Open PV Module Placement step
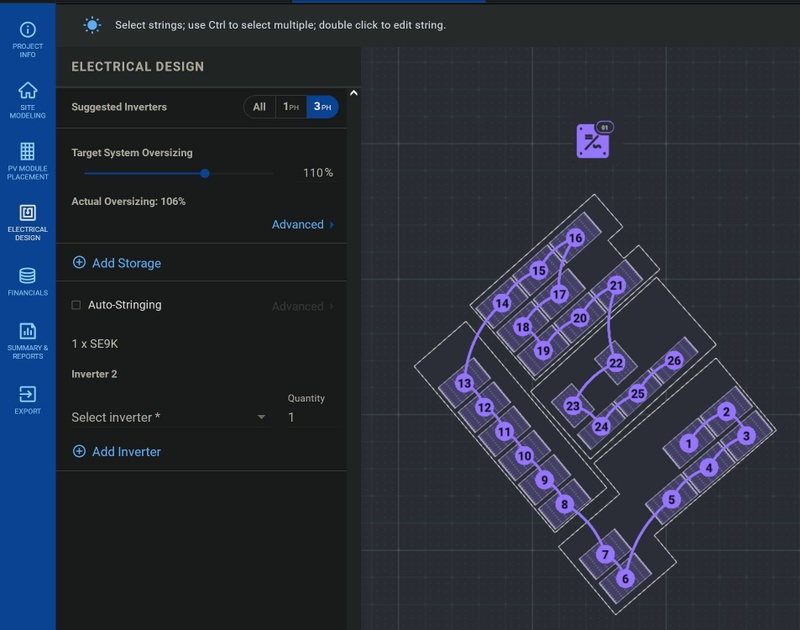The image size is (800, 630). (x=28, y=161)
